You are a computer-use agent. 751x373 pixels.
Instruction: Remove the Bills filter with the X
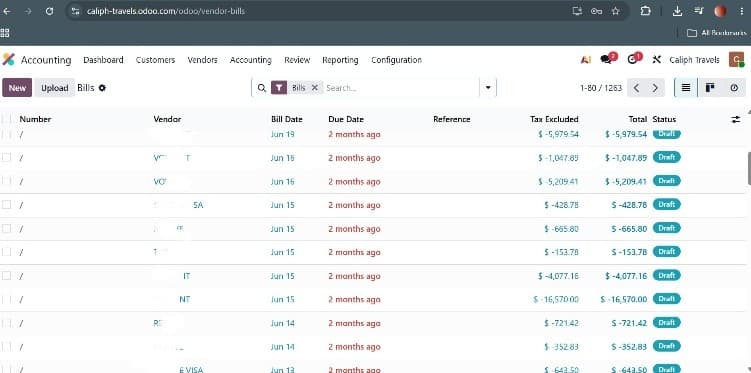click(315, 88)
